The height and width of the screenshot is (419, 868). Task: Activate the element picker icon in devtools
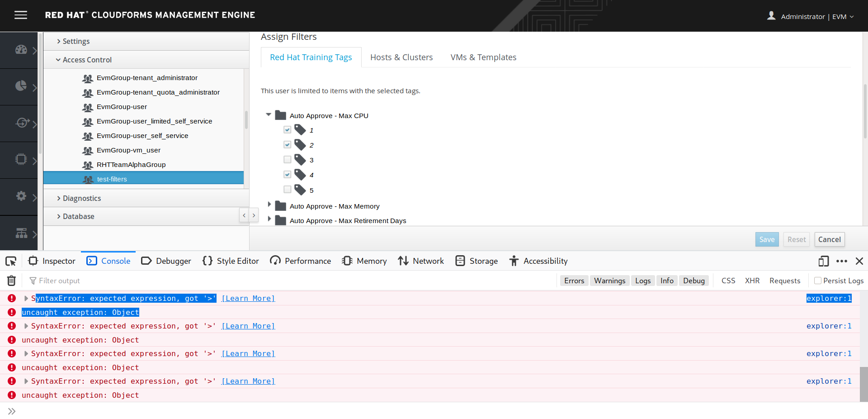click(11, 261)
